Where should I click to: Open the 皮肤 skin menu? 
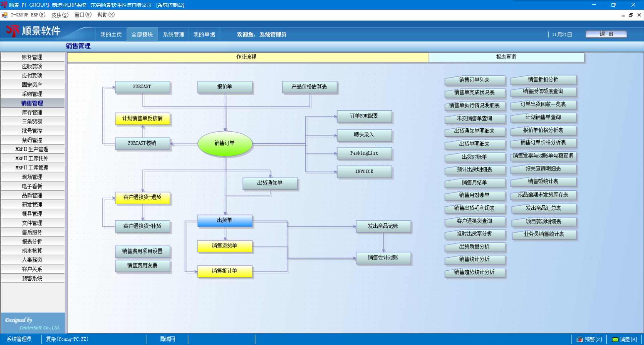pos(60,15)
